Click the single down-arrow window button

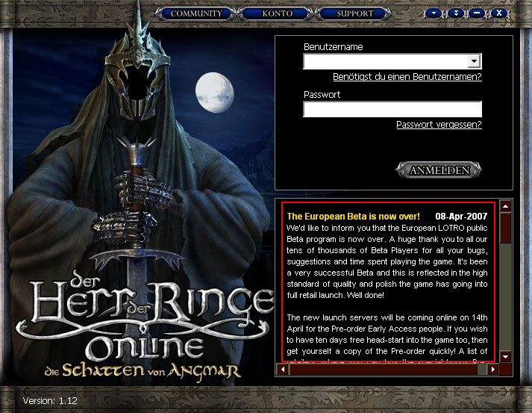click(x=434, y=13)
